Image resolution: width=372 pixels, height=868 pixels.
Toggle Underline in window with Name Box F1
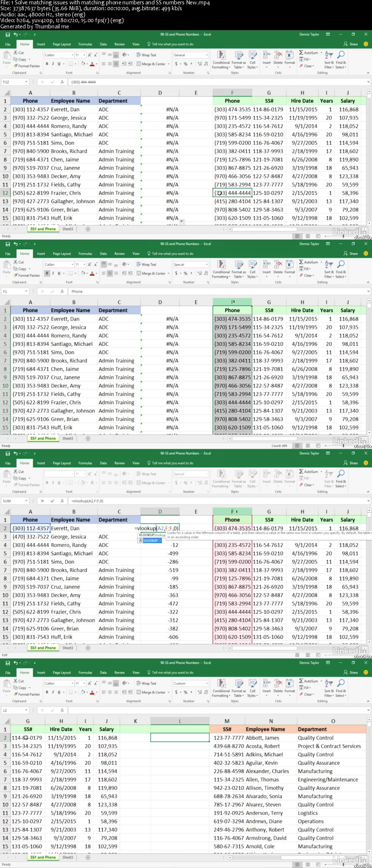[59, 273]
